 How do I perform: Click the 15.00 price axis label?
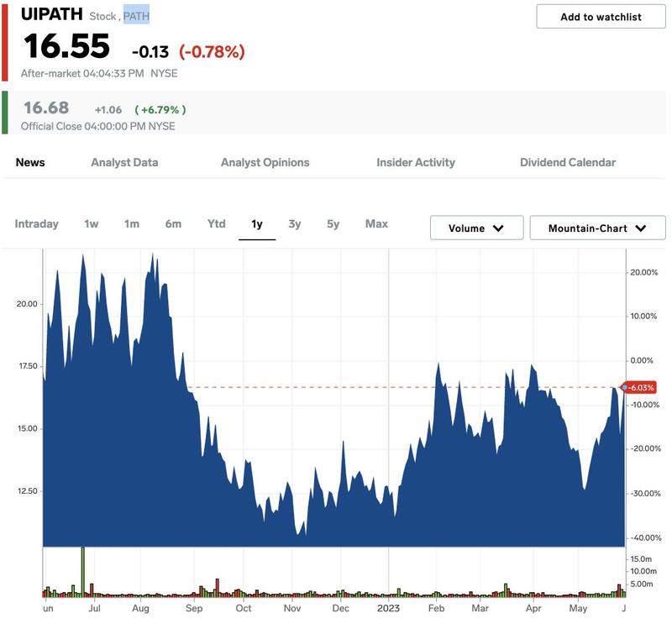(x=28, y=428)
